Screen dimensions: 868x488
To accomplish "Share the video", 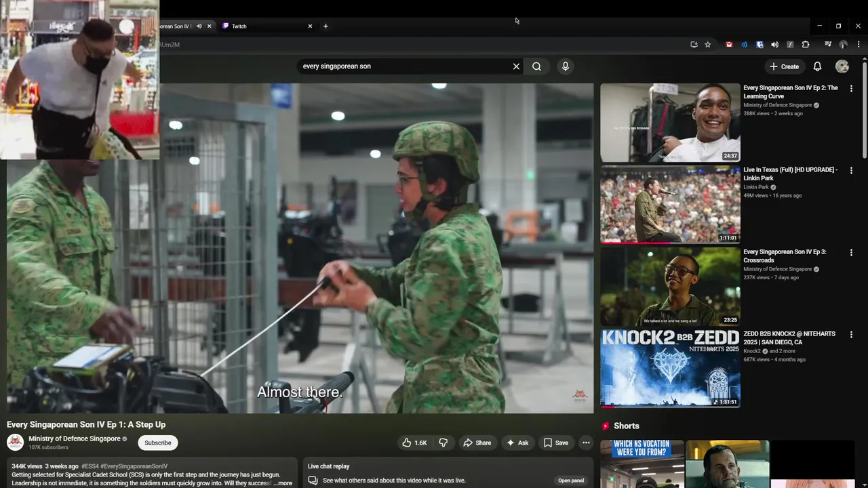I will click(477, 443).
